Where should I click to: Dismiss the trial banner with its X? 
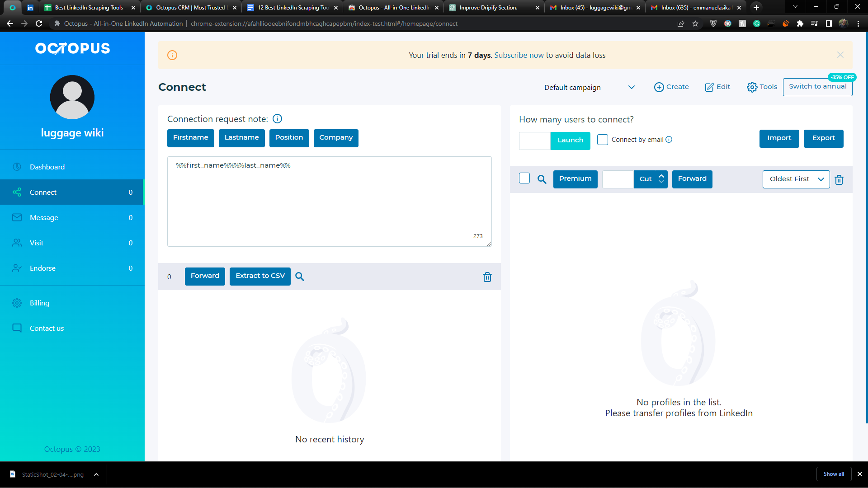pos(840,55)
